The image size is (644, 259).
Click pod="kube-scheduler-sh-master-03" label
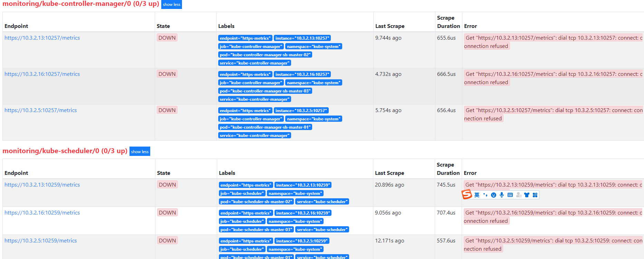point(256,230)
